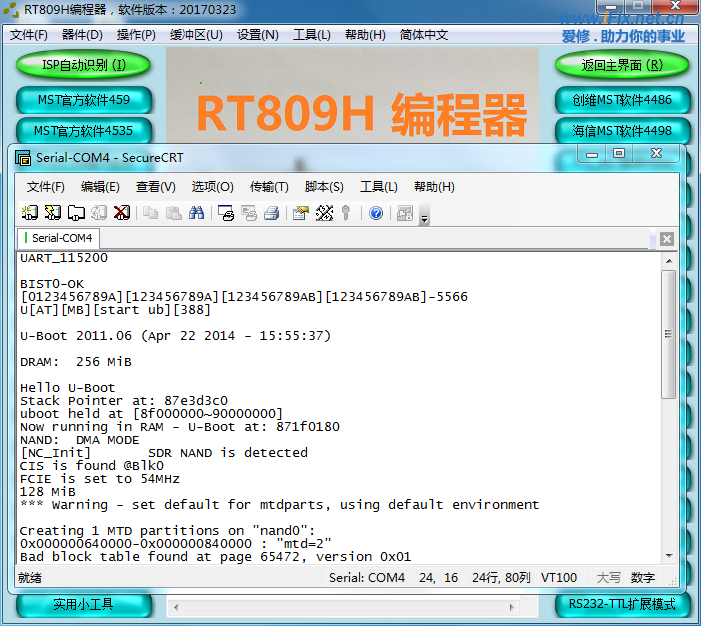Click 实用小工具 button
The image size is (701, 626).
point(84,605)
